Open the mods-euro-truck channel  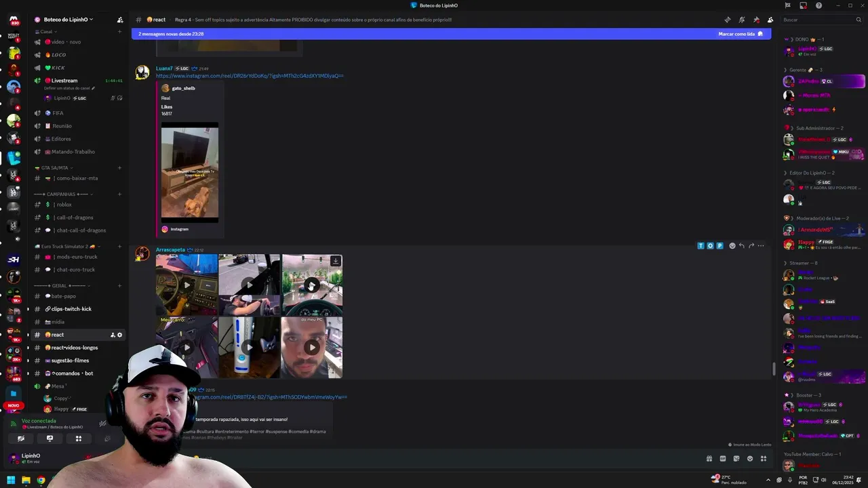click(78, 257)
